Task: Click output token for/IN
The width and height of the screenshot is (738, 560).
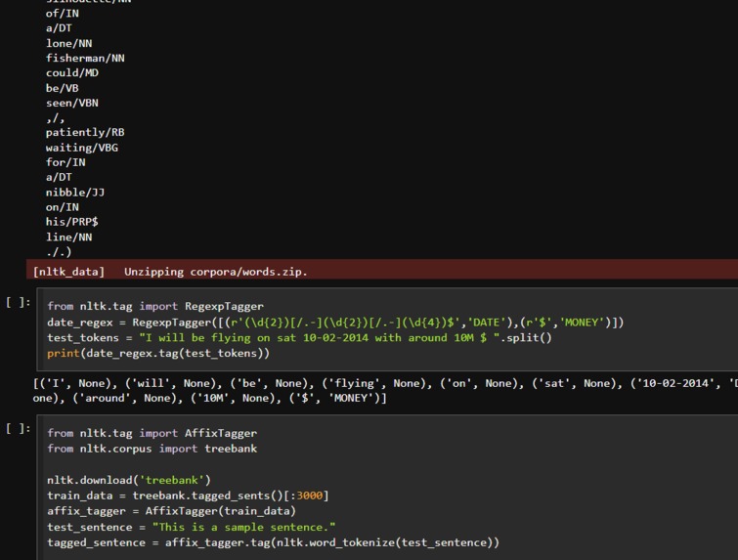Action: 65,163
